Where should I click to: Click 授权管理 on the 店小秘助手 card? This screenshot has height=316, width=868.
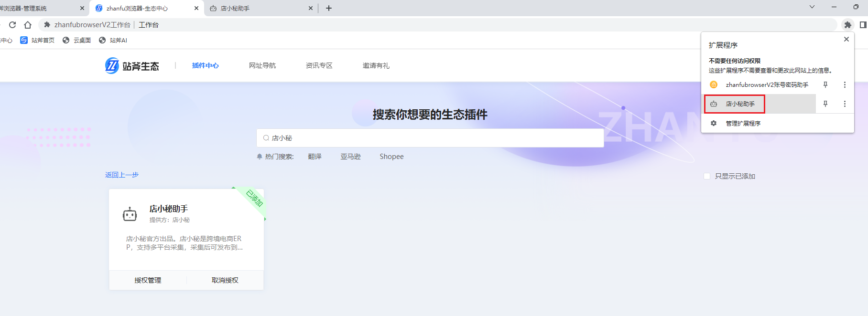(x=148, y=280)
